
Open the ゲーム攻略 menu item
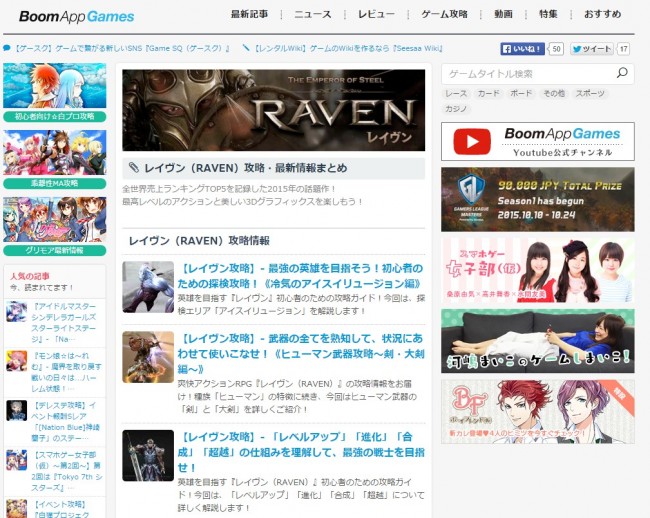click(x=444, y=15)
